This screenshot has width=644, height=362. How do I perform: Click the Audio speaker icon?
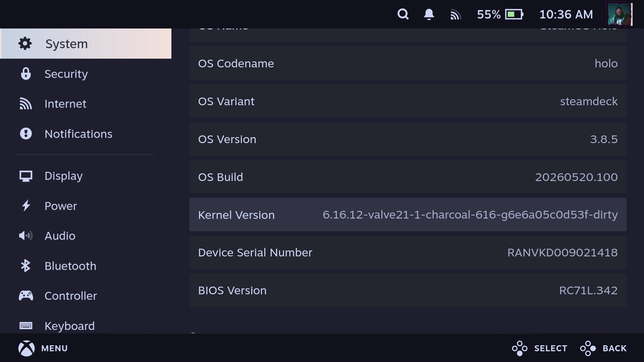point(26,236)
